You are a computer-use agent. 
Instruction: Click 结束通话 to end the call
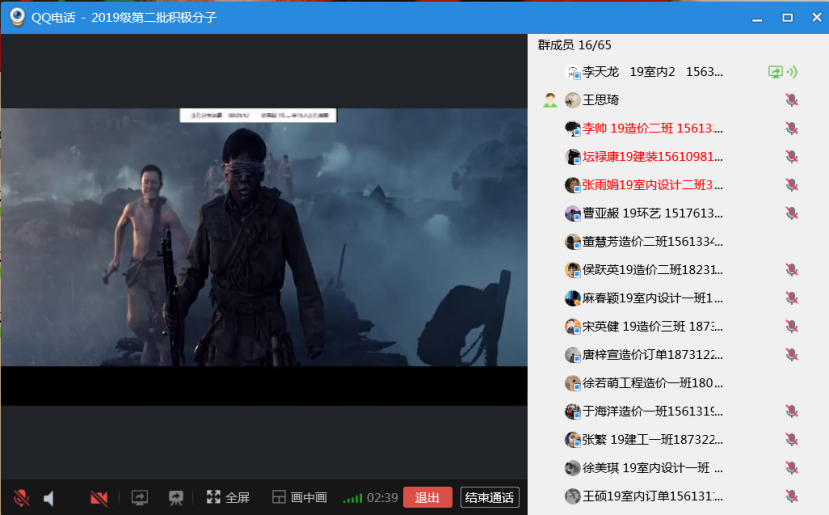[x=490, y=498]
